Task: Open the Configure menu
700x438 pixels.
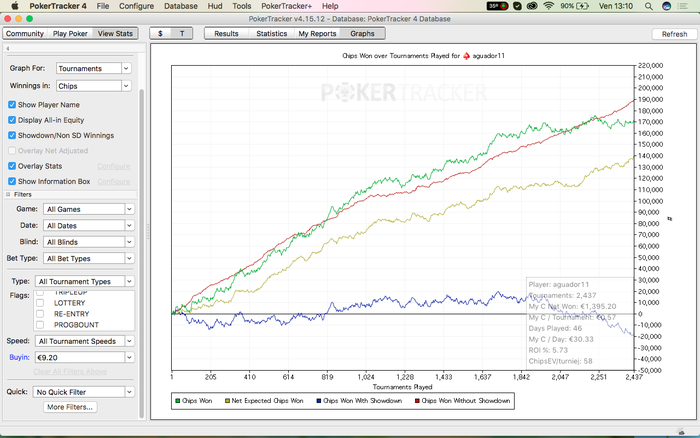Action: (x=136, y=6)
